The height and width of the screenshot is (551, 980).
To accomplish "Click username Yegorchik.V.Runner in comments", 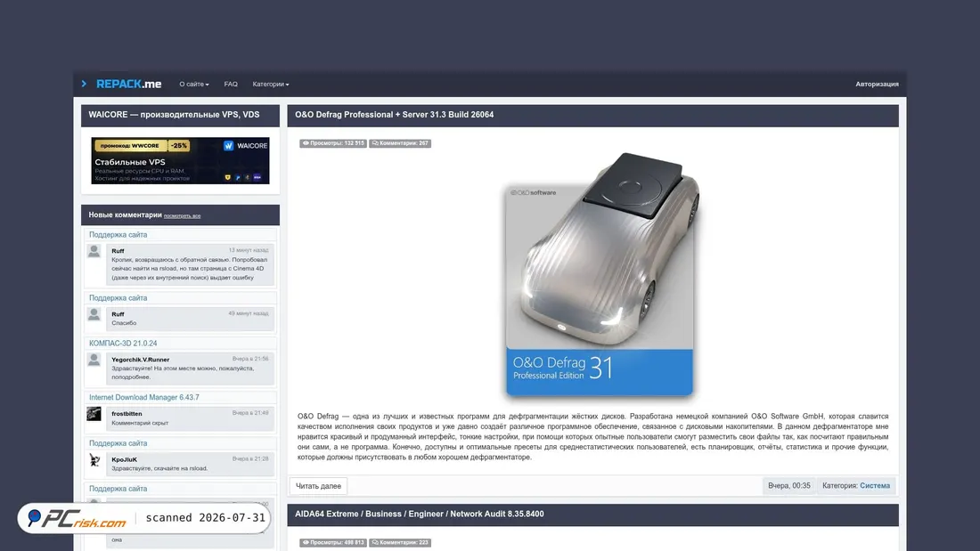I will coord(140,360).
